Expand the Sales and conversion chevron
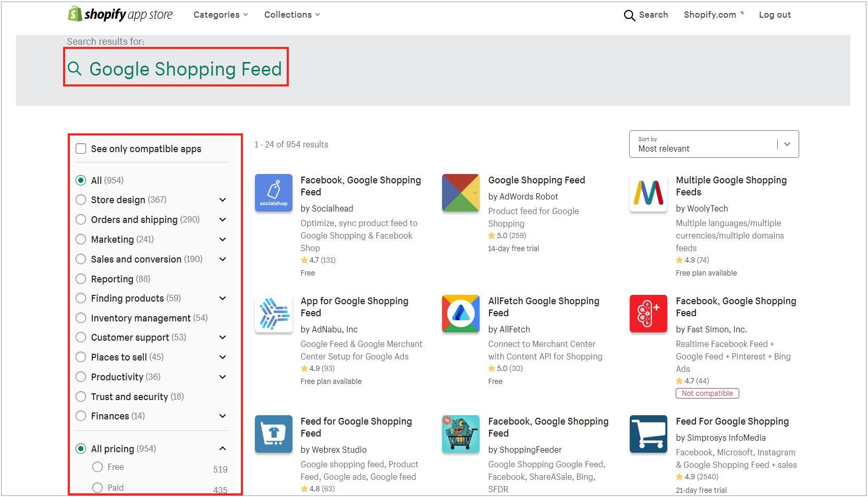Screen dimensions: 868x497 (223, 259)
